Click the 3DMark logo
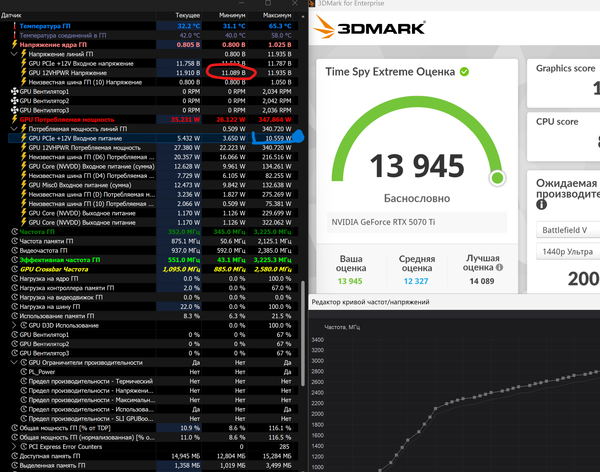The image size is (600, 472). tap(369, 28)
